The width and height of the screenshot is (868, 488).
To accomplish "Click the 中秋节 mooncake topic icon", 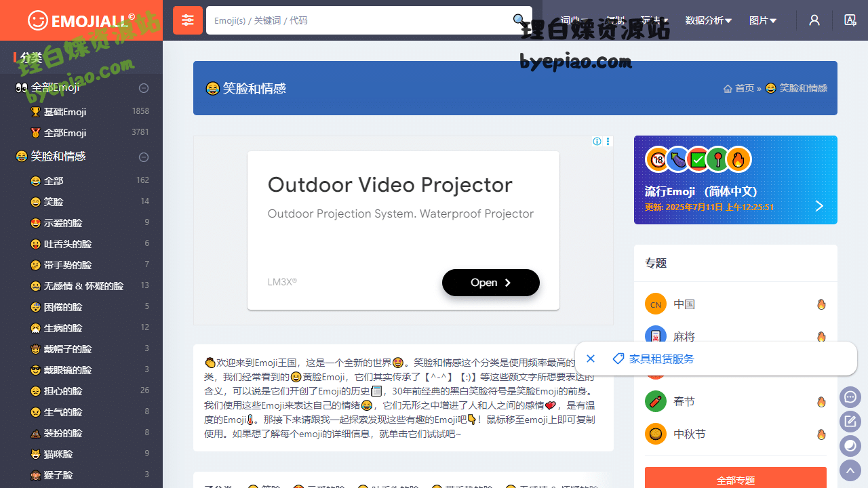I will (x=656, y=434).
